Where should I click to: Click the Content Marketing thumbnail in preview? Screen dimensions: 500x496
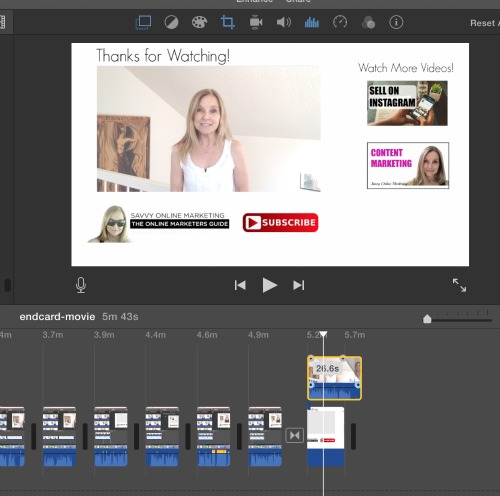coord(408,165)
